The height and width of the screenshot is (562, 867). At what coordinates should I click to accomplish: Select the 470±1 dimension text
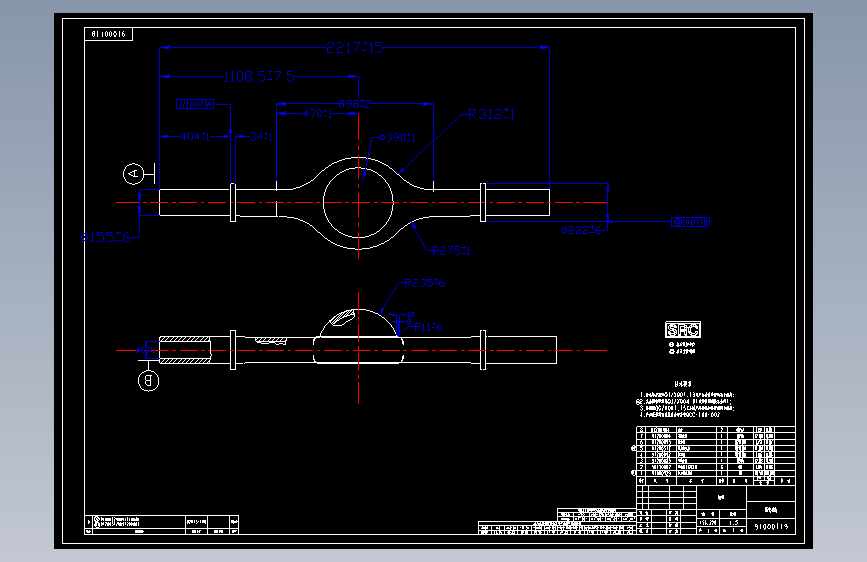pos(317,113)
